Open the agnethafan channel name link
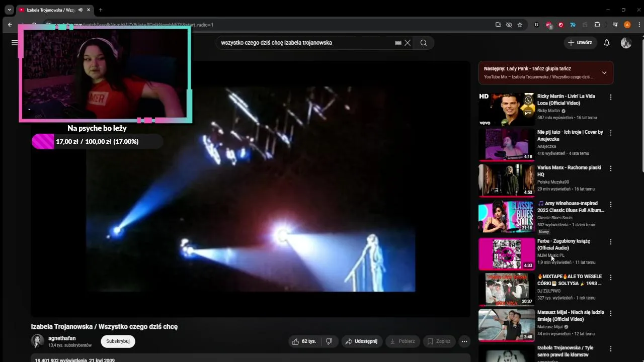This screenshot has width=644, height=362. pyautogui.click(x=62, y=338)
